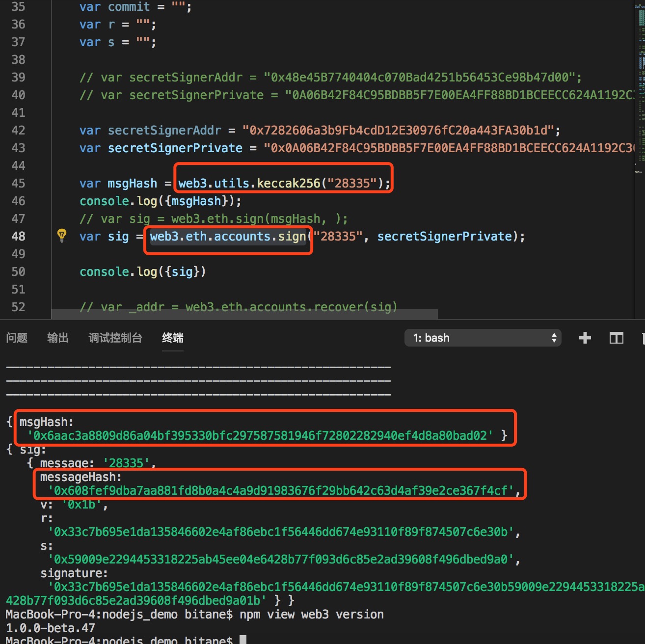Open a new terminal with the plus icon

(585, 337)
